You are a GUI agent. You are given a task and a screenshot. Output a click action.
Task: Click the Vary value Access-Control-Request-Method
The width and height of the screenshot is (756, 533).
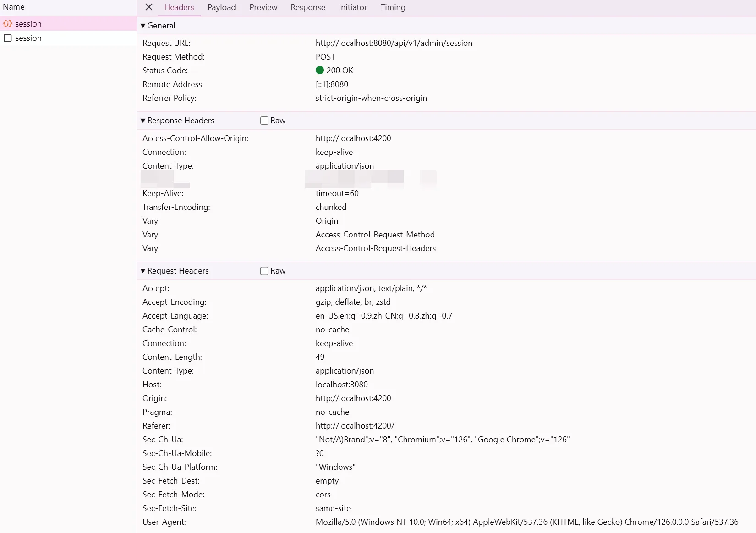click(x=375, y=235)
